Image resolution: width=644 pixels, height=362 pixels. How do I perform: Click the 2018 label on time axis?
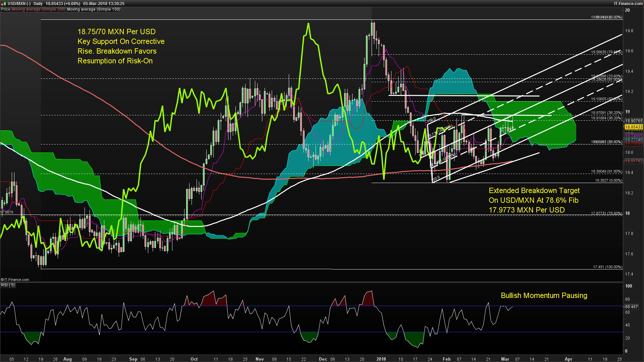point(381,359)
